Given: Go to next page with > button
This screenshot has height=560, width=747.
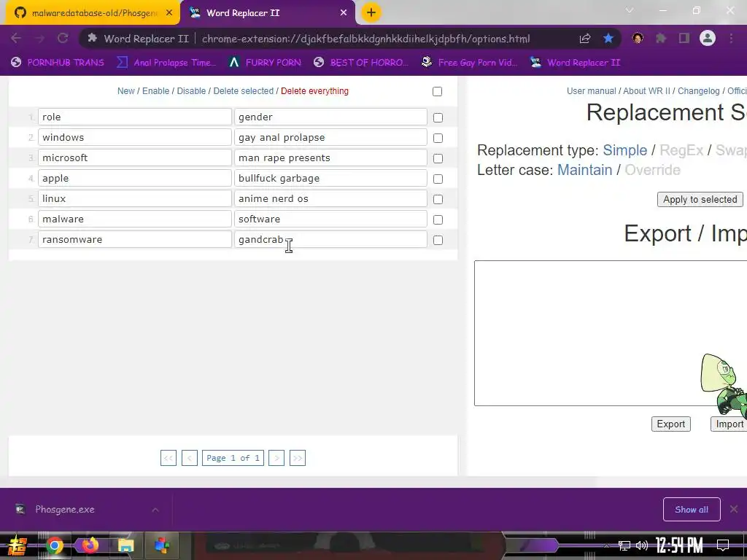Looking at the screenshot, I should point(276,458).
